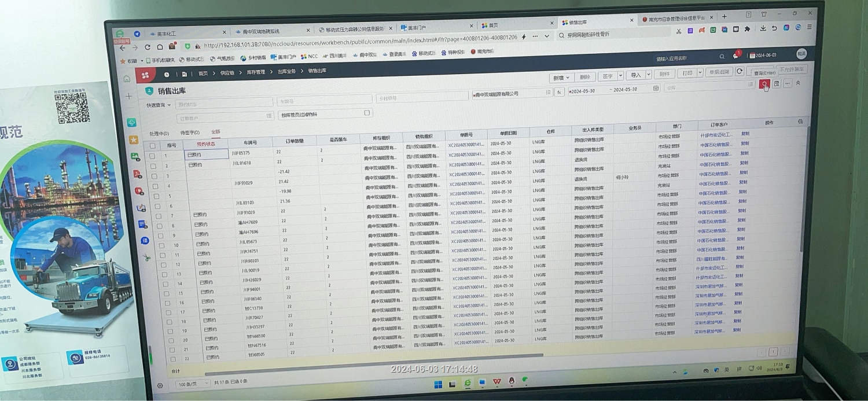Open the address bar dropdown chevron
This screenshot has width=868, height=401.
pyautogui.click(x=546, y=36)
